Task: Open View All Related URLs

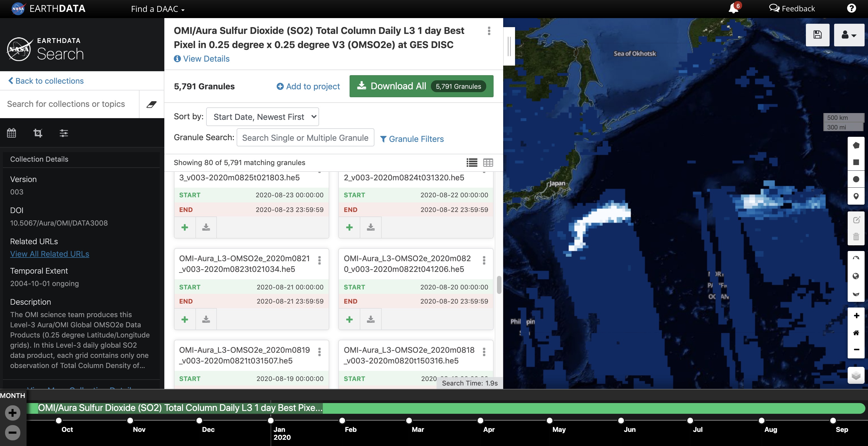Action: (x=49, y=254)
